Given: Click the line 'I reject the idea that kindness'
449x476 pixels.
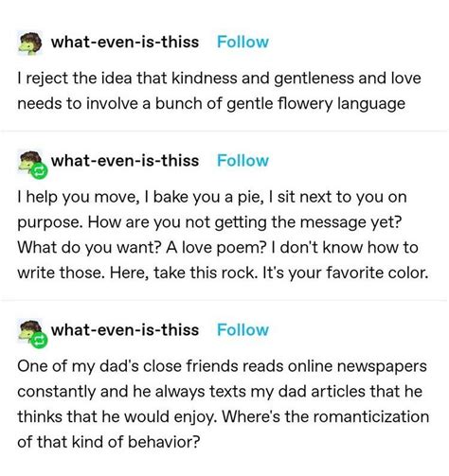Looking at the screenshot, I should [x=219, y=79].
